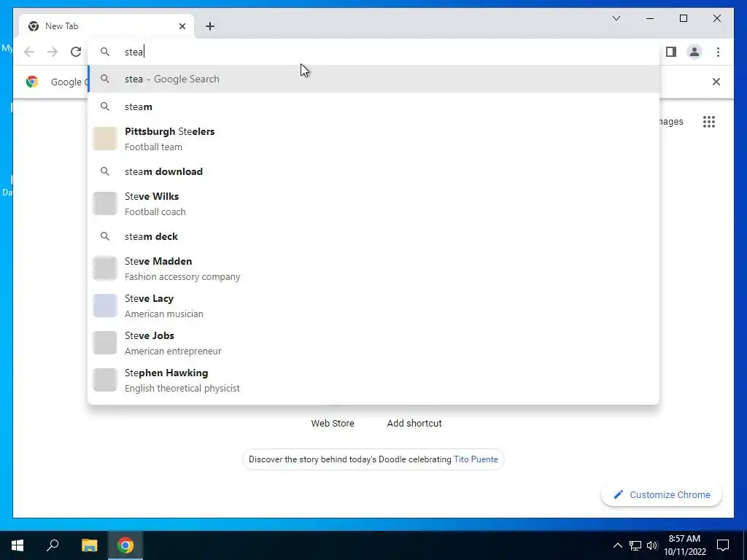
Task: Pick the 'steam deck' suggestion
Action: tap(374, 236)
